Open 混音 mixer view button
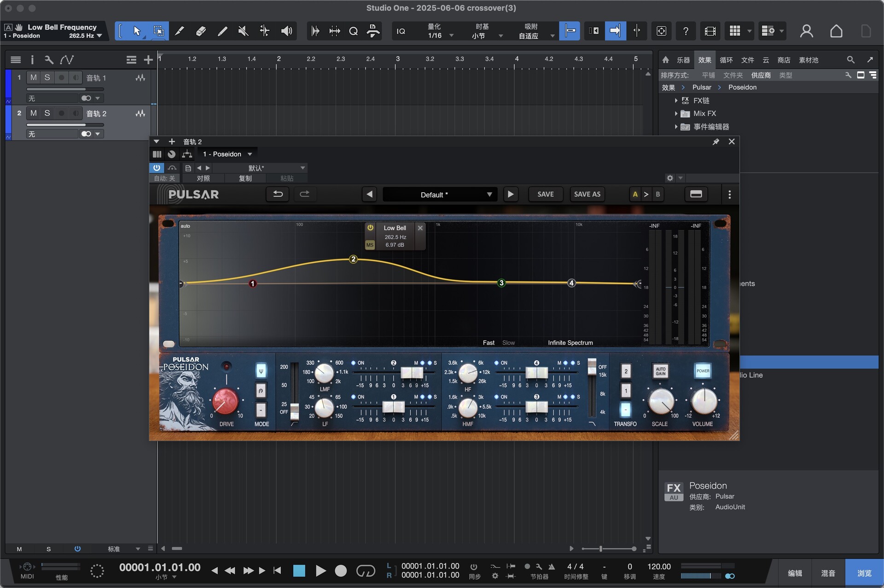Screen dimensions: 884x588 click(828, 573)
